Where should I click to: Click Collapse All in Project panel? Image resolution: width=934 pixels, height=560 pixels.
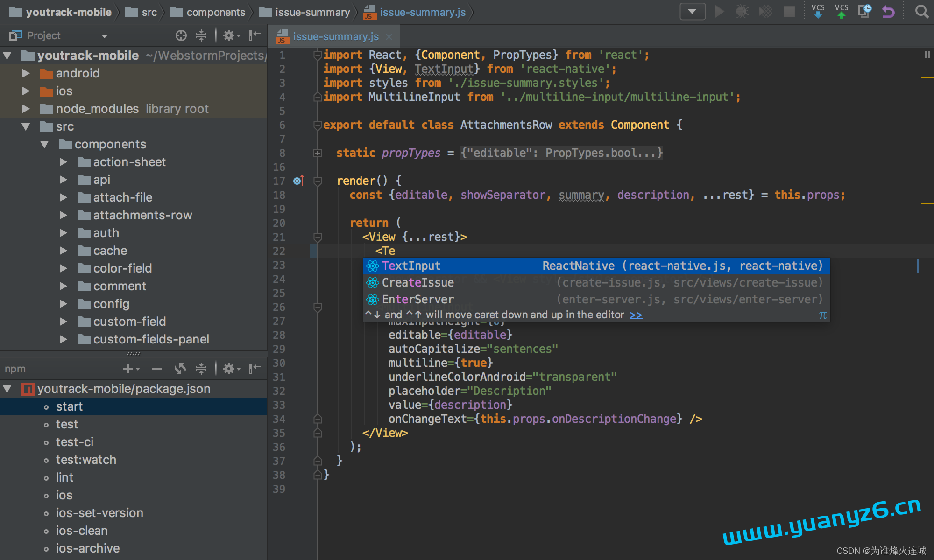pos(201,35)
